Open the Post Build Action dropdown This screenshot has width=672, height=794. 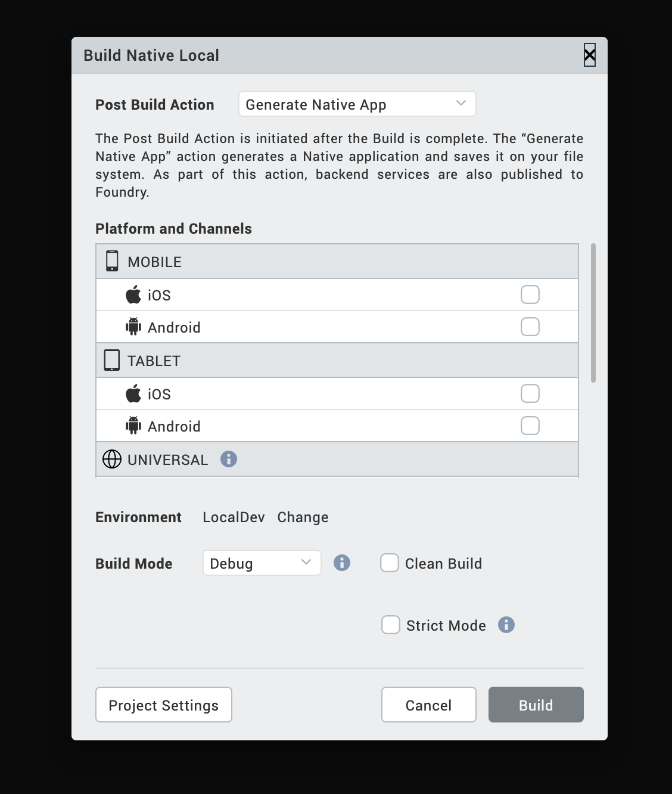357,104
